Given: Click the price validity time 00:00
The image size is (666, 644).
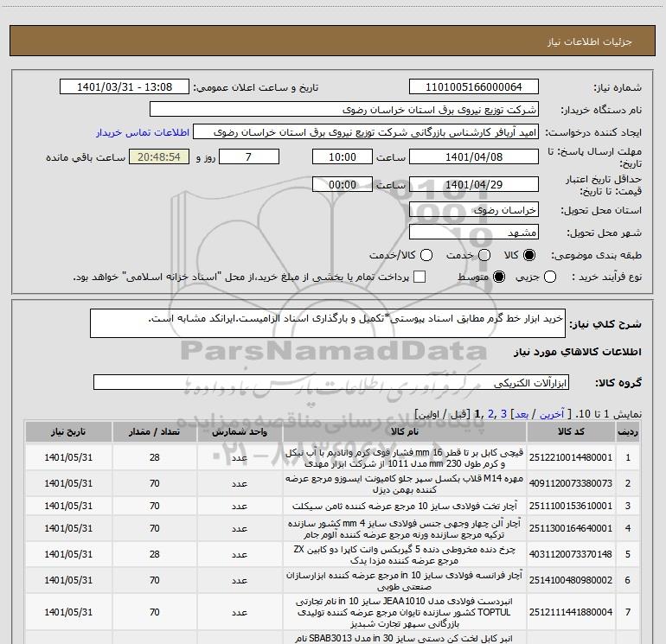Looking at the screenshot, I should pos(343,184).
